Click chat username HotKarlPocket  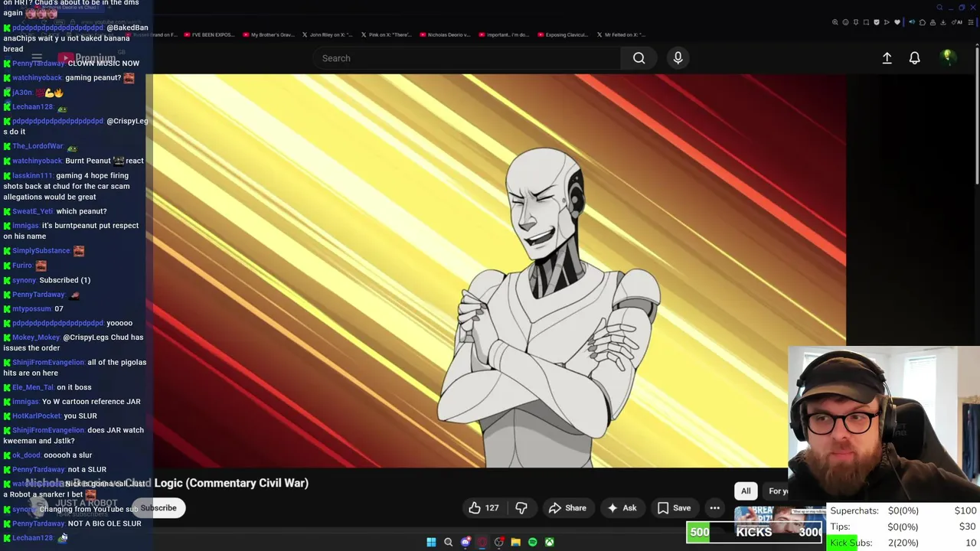(36, 416)
